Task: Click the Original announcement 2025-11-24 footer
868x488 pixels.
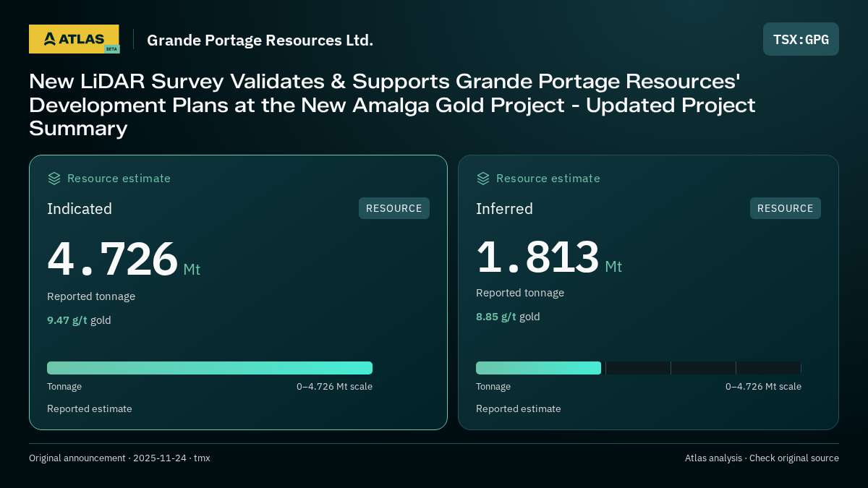Action: [x=119, y=458]
